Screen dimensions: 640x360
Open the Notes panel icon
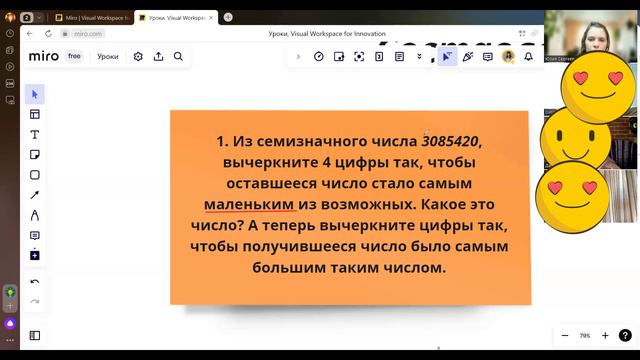(x=400, y=57)
